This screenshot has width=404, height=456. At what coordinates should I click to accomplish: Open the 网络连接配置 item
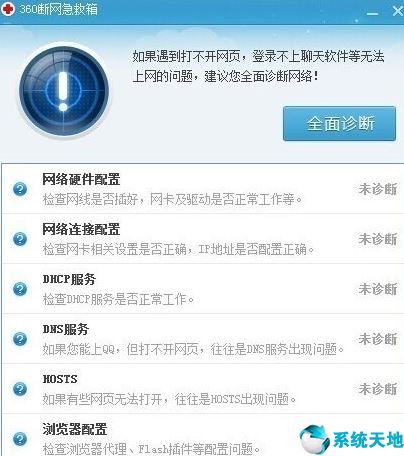[81, 229]
